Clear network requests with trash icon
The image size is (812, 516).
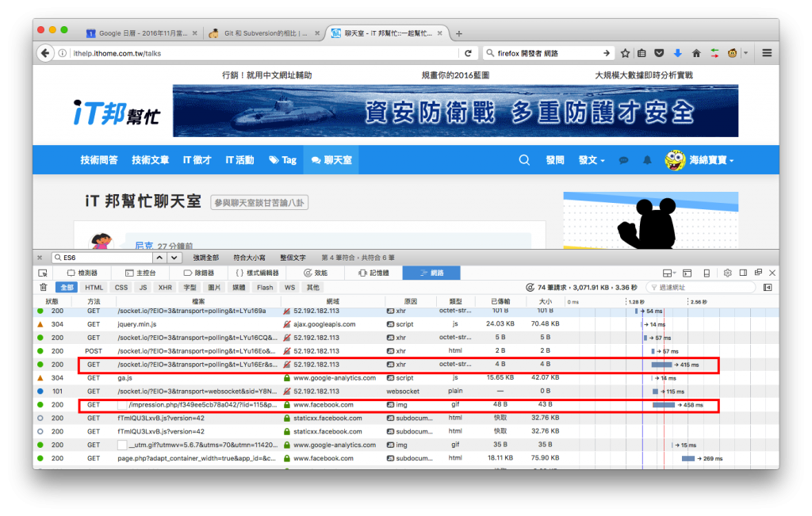click(44, 287)
